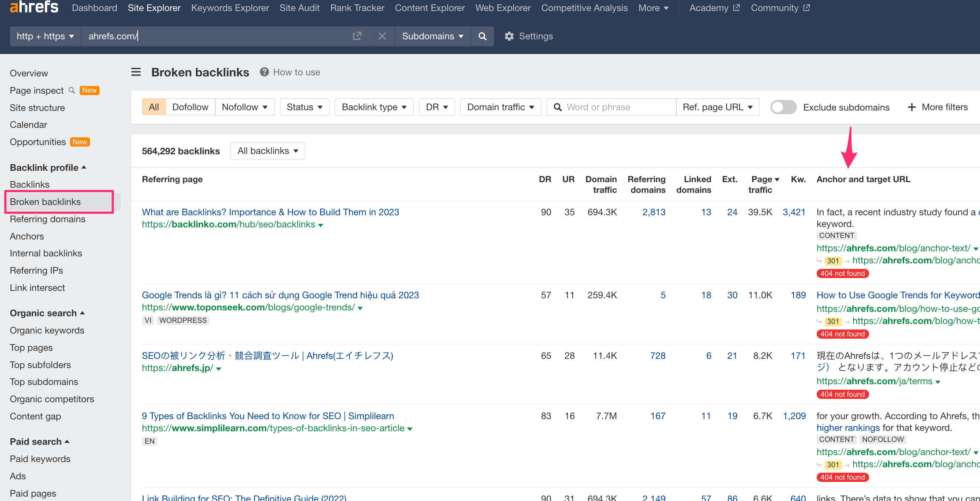Screen dimensions: 980x501
Task: Click the Settings gear icon
Action: point(509,36)
